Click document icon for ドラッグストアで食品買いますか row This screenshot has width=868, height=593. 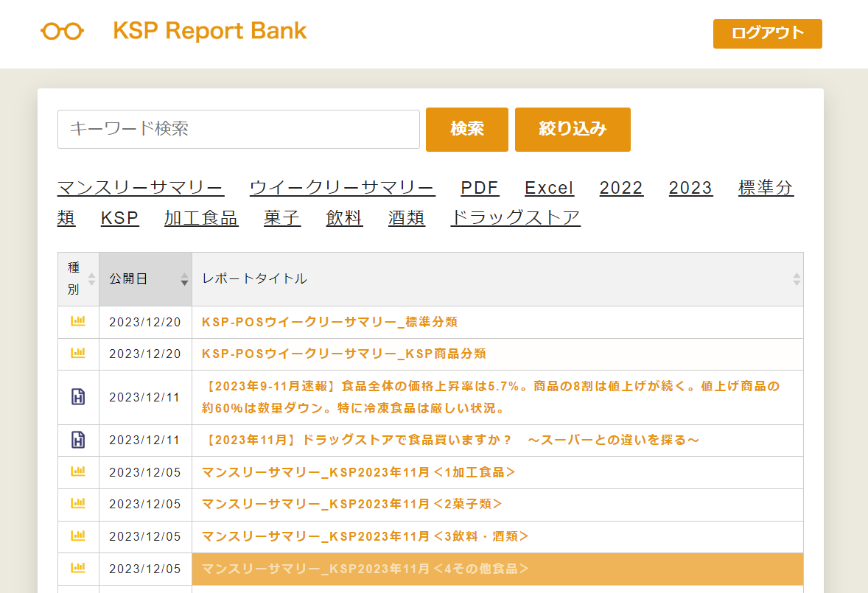78,440
